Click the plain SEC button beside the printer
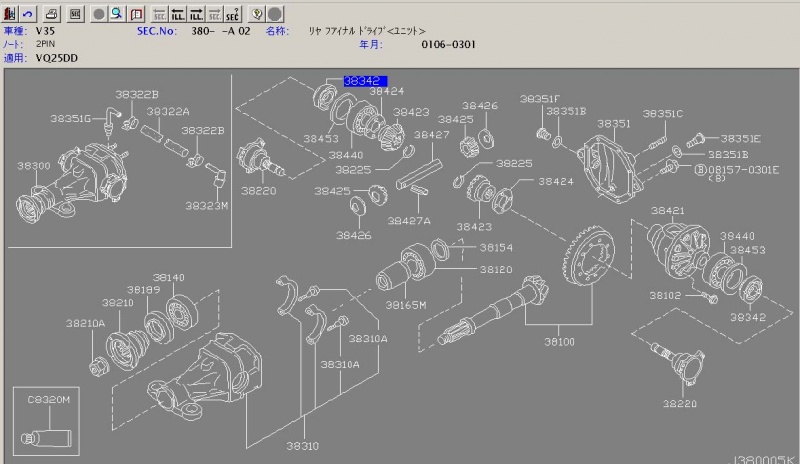The height and width of the screenshot is (464, 800). pyautogui.click(x=75, y=14)
